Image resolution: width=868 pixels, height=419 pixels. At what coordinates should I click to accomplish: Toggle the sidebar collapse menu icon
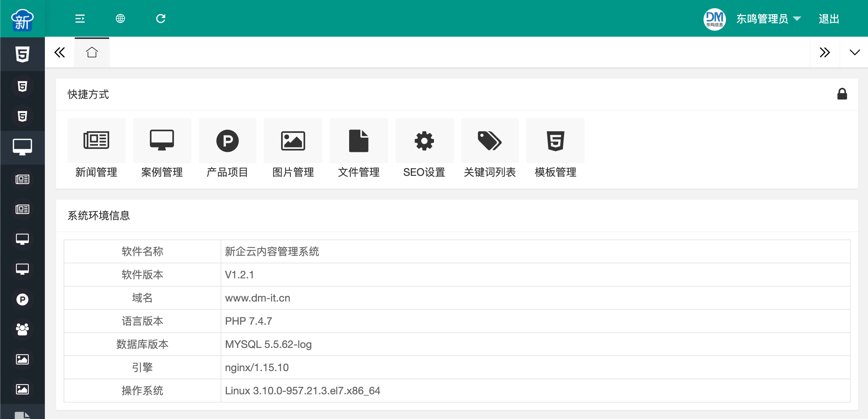point(80,19)
